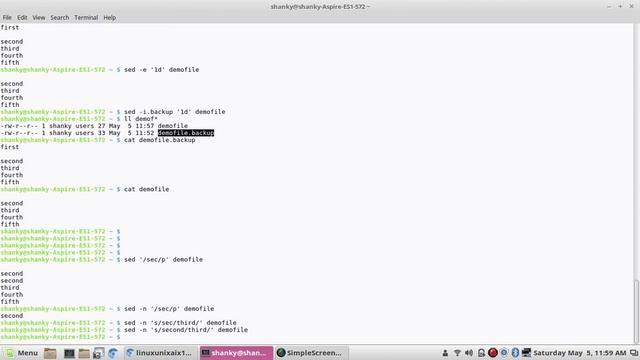Screen dimensions: 640x360
Task: Click the red record tray icon
Action: pyautogui.click(x=493, y=353)
